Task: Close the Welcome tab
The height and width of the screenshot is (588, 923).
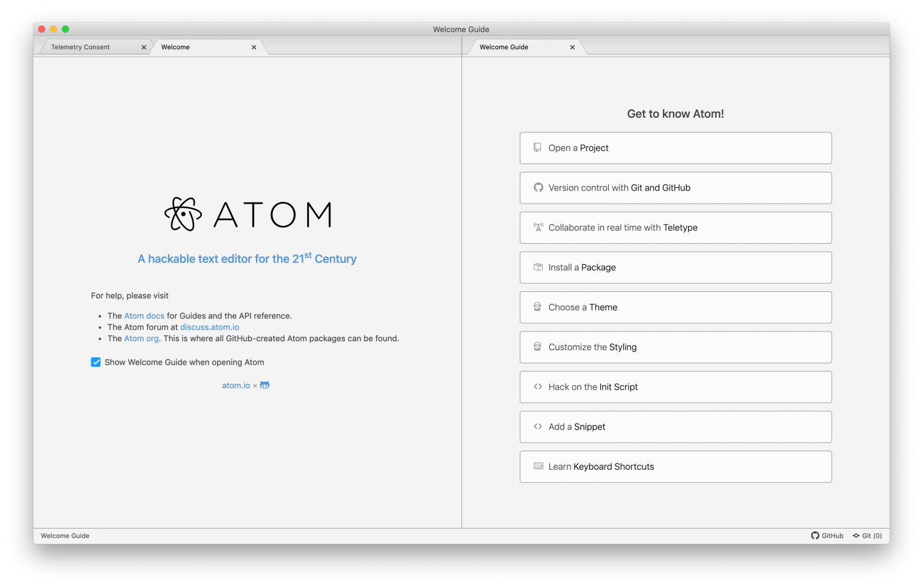Action: pos(254,47)
